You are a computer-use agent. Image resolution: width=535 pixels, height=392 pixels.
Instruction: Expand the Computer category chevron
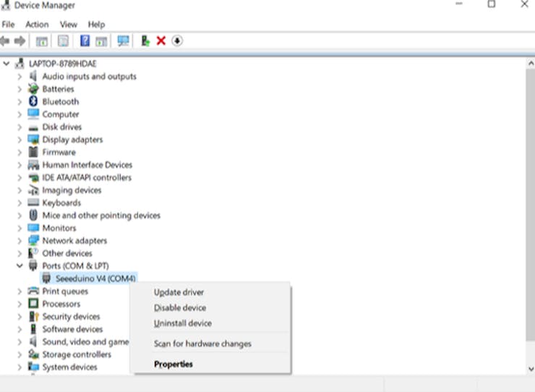point(20,114)
